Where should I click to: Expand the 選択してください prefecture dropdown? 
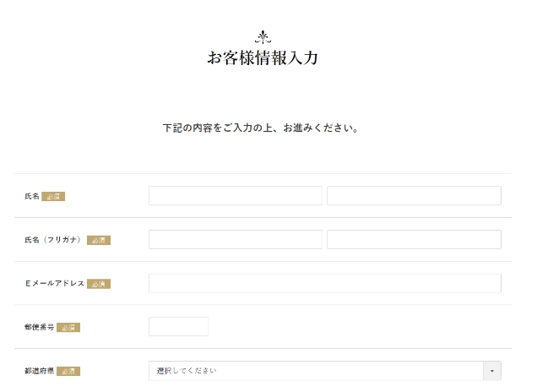point(315,371)
